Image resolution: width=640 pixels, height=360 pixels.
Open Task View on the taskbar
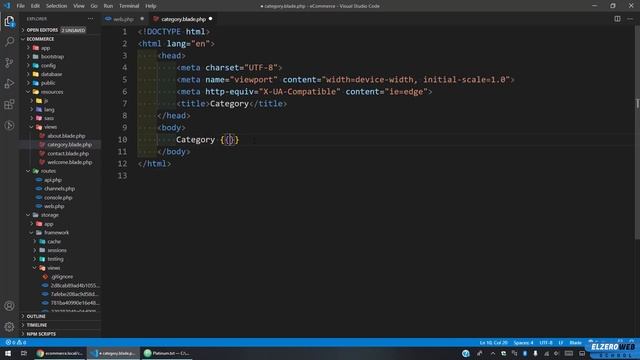coord(24,353)
